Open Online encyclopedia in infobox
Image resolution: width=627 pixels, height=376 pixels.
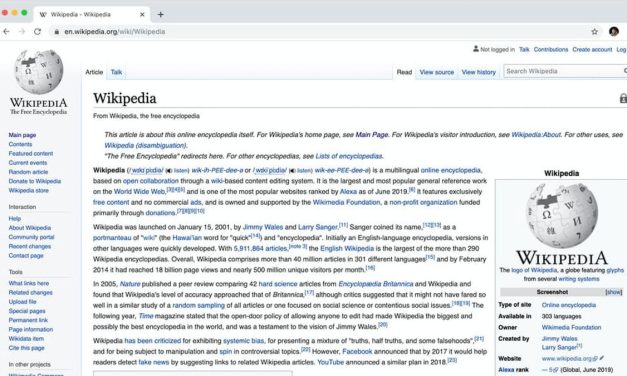(x=569, y=305)
